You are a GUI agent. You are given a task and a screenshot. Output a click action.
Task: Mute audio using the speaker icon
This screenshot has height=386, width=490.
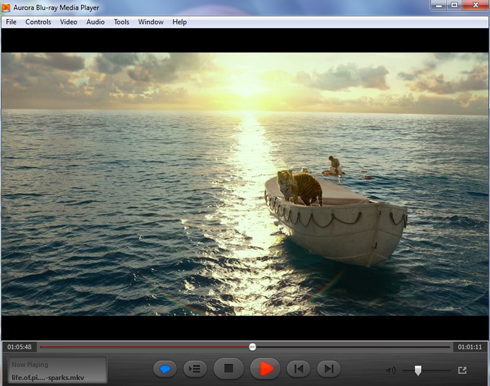tap(391, 370)
